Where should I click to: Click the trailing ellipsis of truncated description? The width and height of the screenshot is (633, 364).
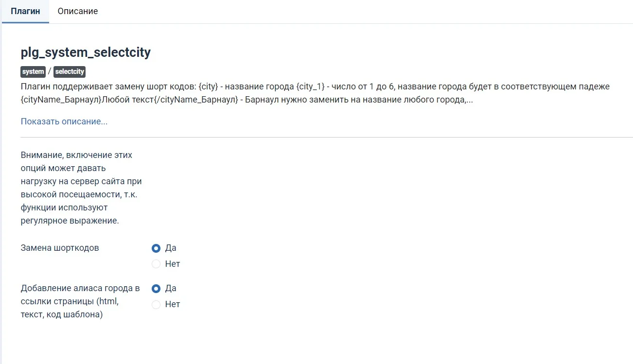470,101
